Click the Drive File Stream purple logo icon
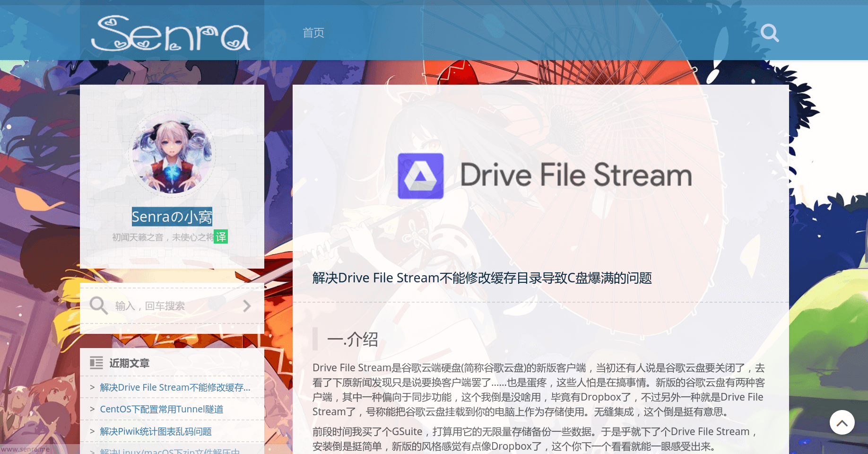This screenshot has width=868, height=454. (x=421, y=176)
